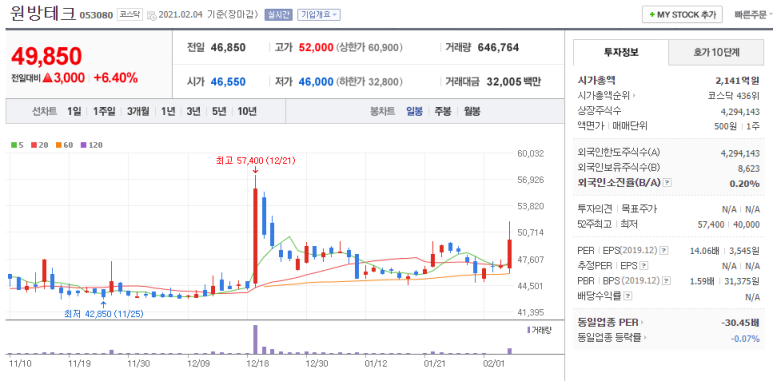The width and height of the screenshot is (773, 381).
Task: Open help icon next to PER EPS(2019.12)
Action: (664, 251)
